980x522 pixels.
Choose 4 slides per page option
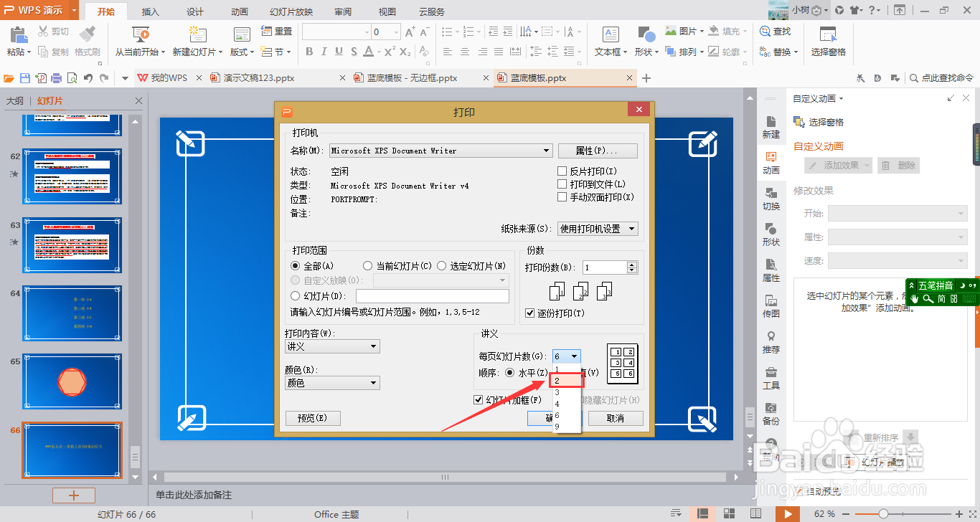point(567,404)
